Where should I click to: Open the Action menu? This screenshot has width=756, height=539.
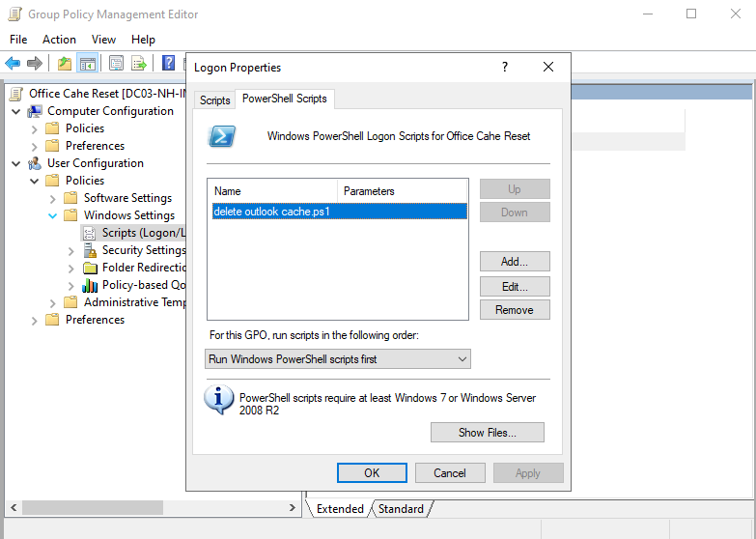point(59,40)
